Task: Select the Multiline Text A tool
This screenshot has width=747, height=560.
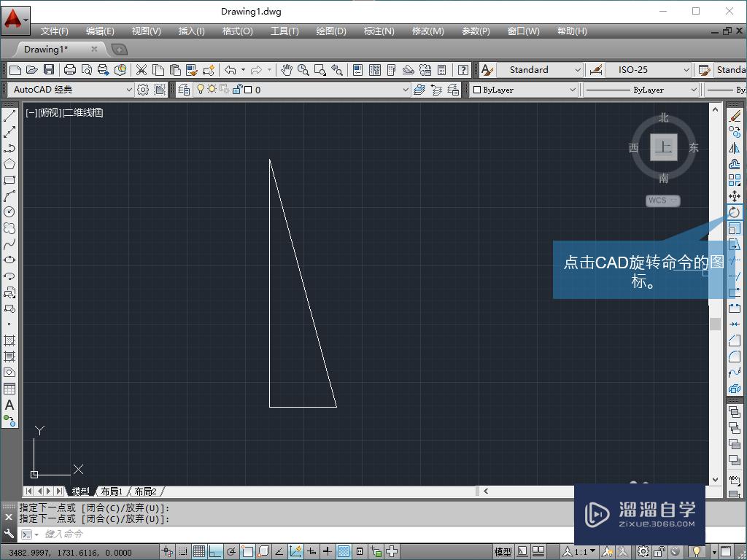Action: pyautogui.click(x=9, y=405)
